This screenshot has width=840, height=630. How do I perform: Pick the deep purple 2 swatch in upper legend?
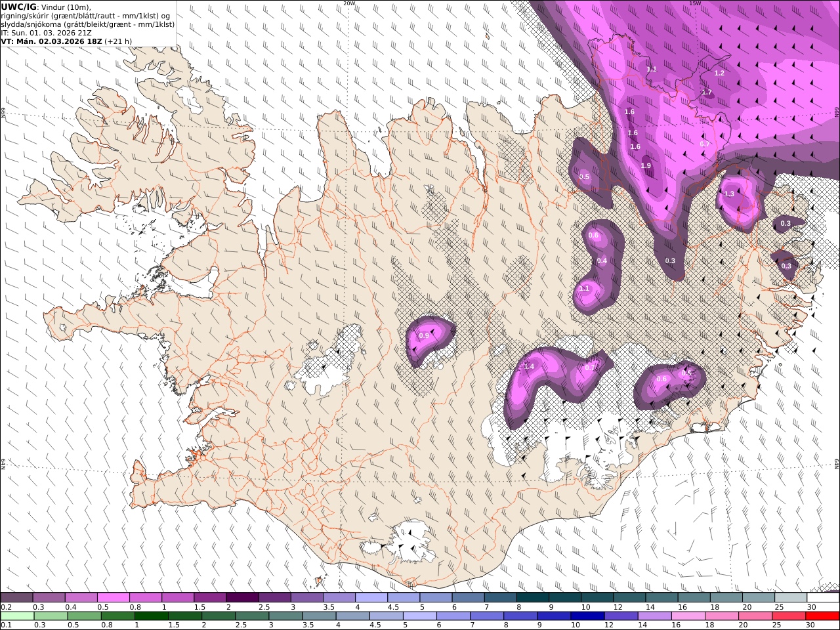(x=242, y=598)
